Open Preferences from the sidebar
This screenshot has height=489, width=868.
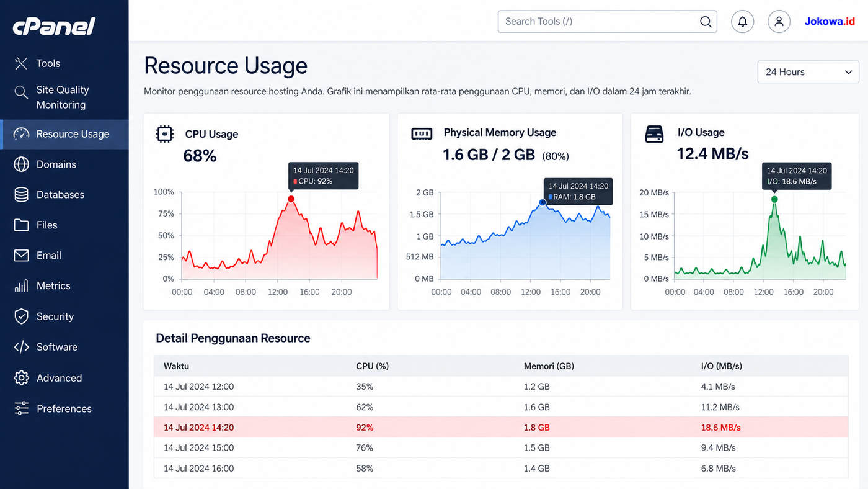point(64,408)
